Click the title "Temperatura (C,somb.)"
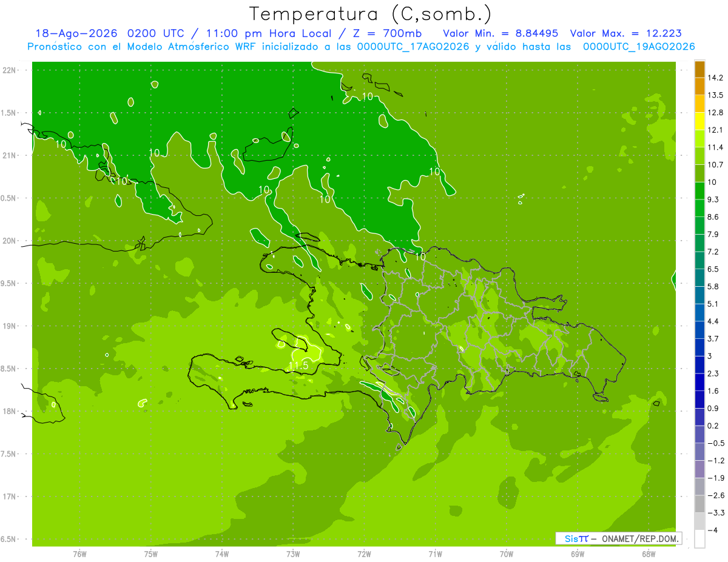The height and width of the screenshot is (562, 728). pos(371,14)
